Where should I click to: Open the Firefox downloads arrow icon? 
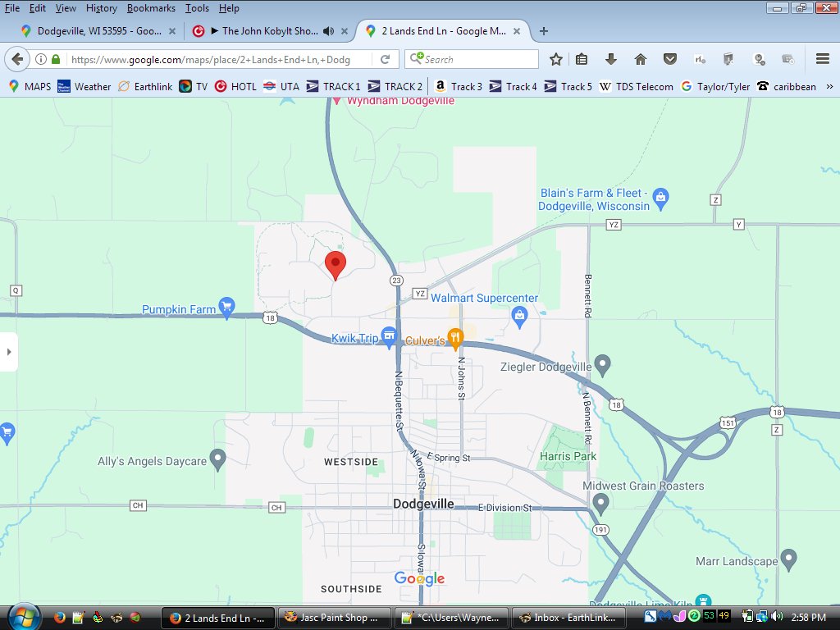coord(610,59)
